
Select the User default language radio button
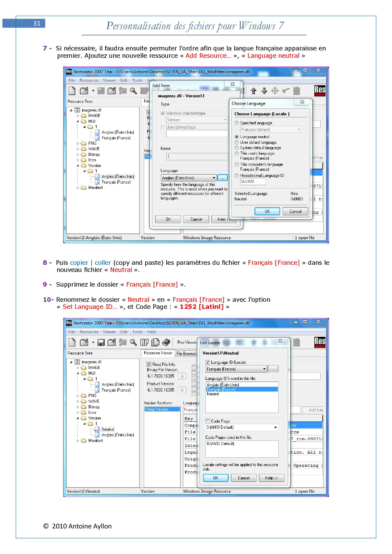click(237, 142)
